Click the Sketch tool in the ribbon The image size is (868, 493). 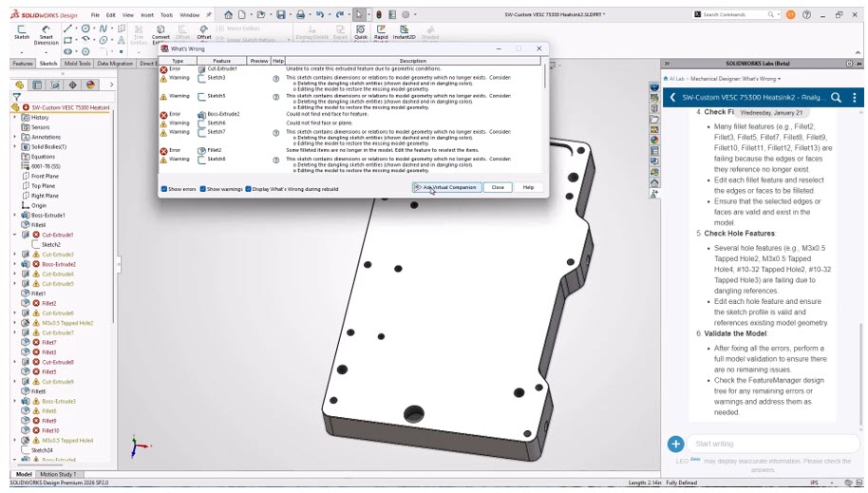(x=22, y=34)
